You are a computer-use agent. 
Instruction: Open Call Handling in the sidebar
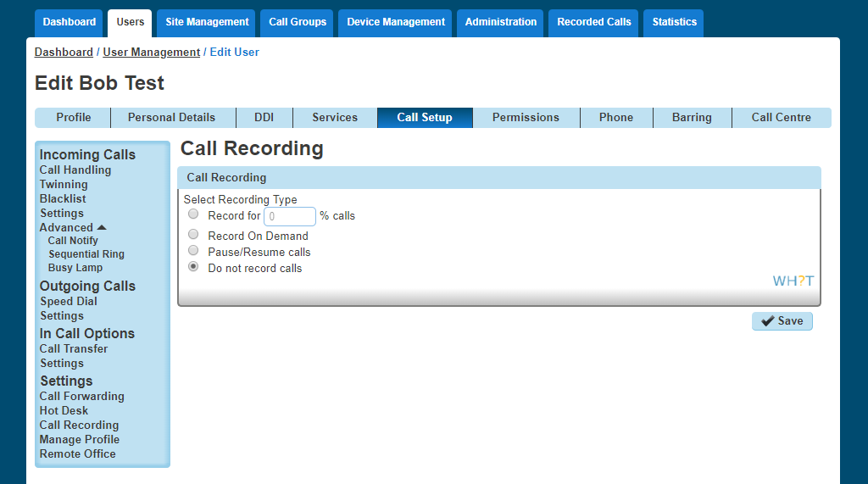click(x=75, y=170)
